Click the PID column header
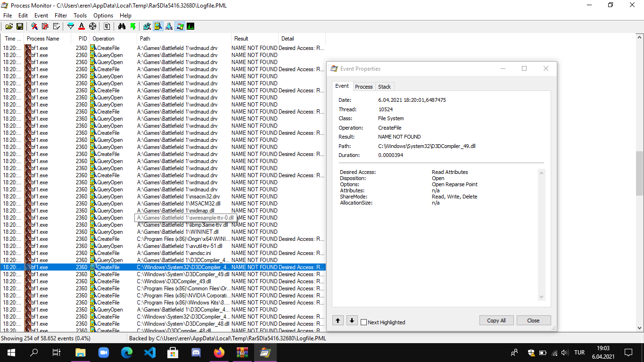644x362 pixels. [x=81, y=39]
